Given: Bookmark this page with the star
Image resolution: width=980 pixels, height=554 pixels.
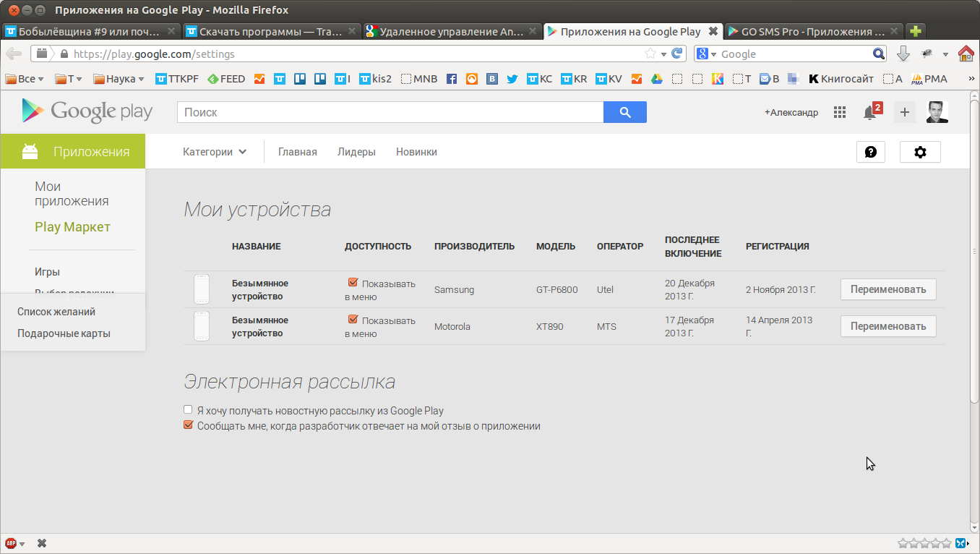Looking at the screenshot, I should pyautogui.click(x=650, y=54).
